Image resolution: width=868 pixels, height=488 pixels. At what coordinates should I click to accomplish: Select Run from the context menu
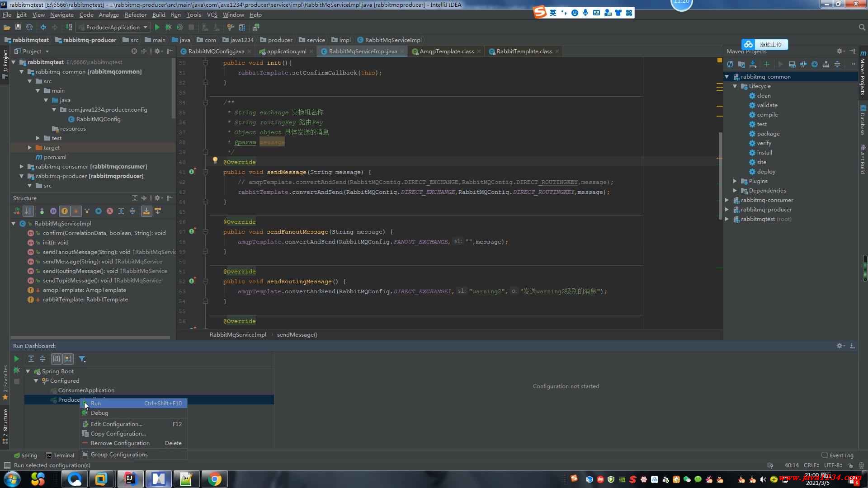[134, 403]
